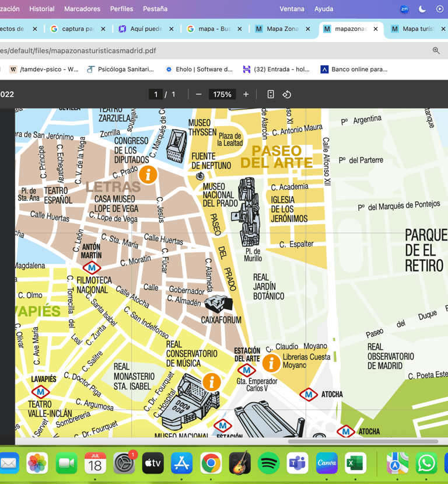Click the Estación del Arte metro symbol

click(247, 370)
